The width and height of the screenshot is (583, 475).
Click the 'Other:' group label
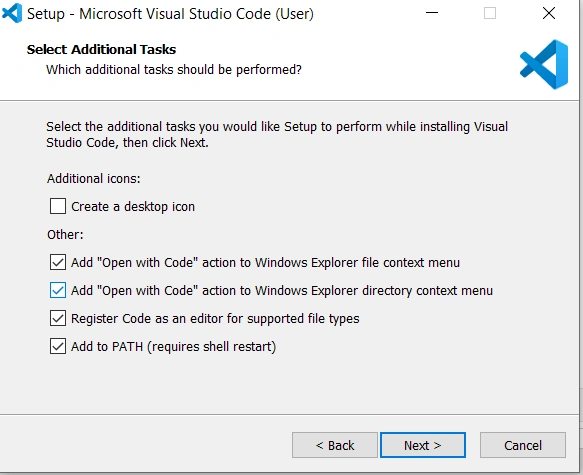(x=65, y=235)
